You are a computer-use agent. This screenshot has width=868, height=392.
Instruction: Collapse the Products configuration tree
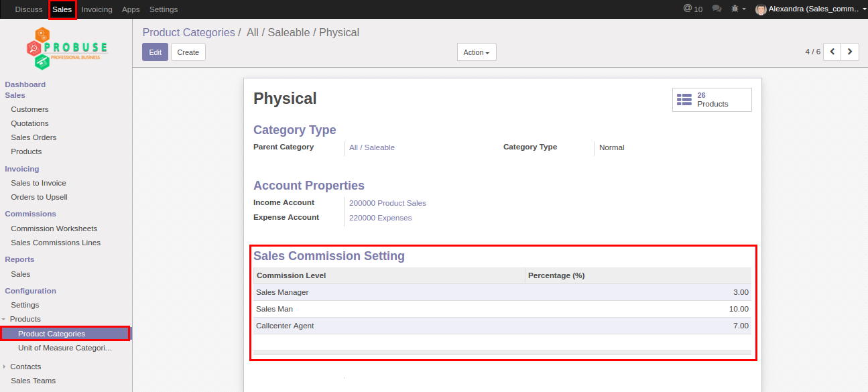click(x=3, y=320)
